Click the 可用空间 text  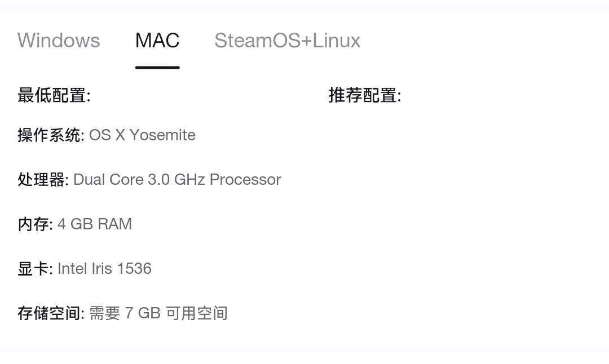(x=197, y=313)
